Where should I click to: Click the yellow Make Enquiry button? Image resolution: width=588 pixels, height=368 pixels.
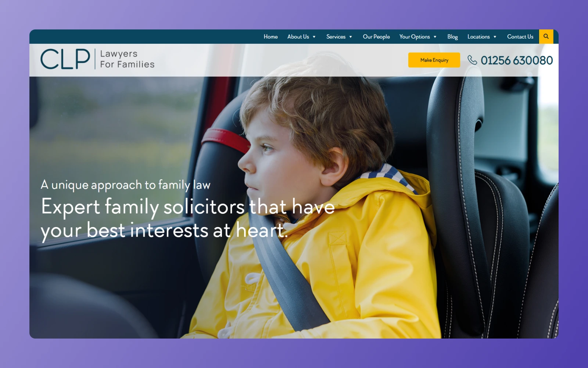[x=434, y=60]
